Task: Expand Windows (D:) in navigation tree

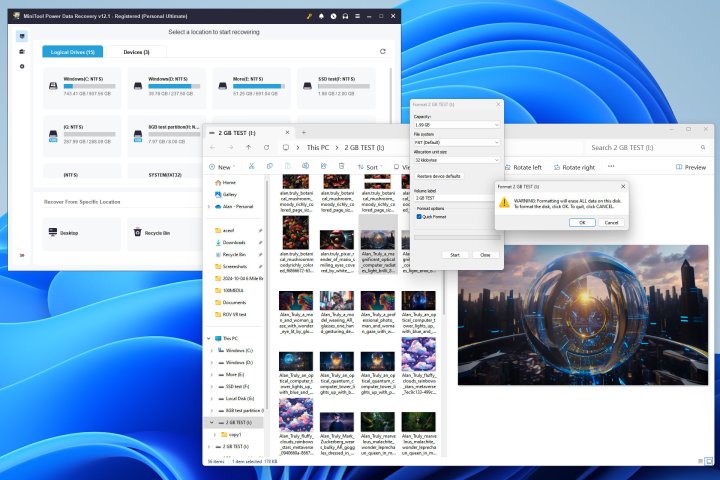Action: tap(212, 362)
